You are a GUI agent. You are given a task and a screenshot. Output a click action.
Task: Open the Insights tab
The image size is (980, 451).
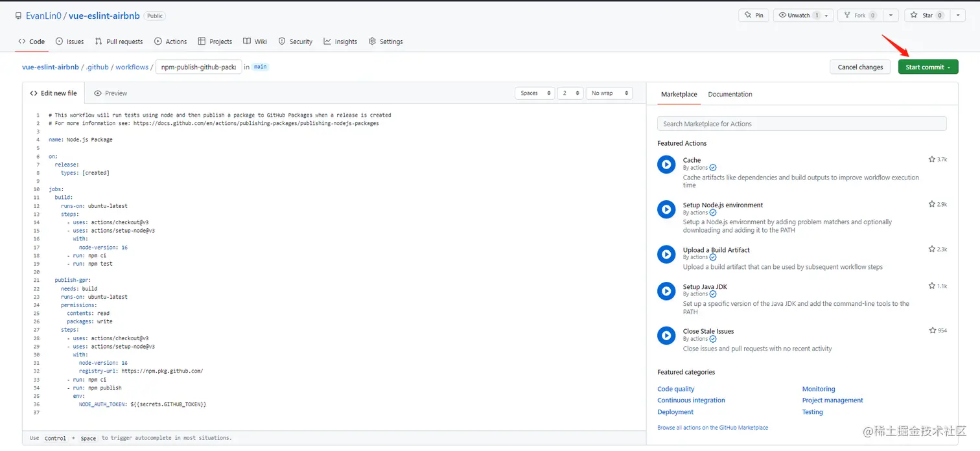coord(340,41)
